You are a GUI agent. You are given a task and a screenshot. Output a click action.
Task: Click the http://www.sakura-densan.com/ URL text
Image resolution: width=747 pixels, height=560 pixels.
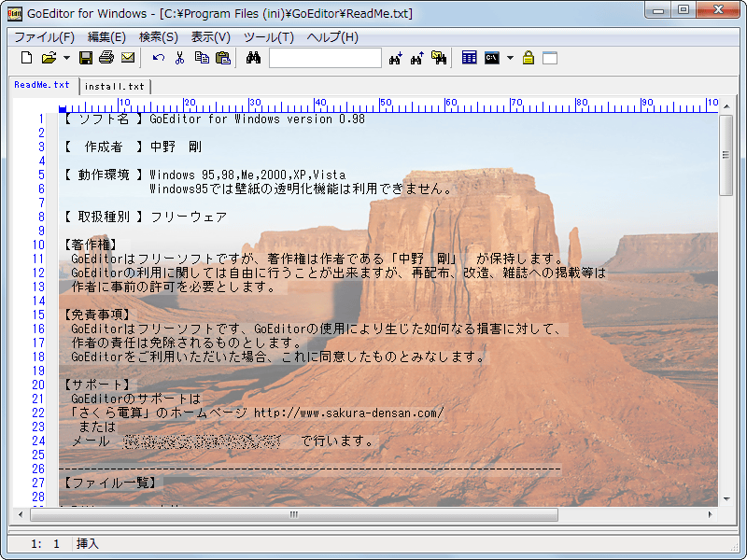(x=348, y=413)
